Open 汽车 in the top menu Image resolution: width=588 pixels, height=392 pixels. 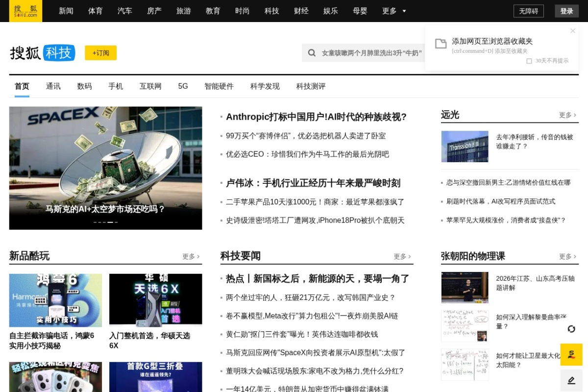pos(125,11)
